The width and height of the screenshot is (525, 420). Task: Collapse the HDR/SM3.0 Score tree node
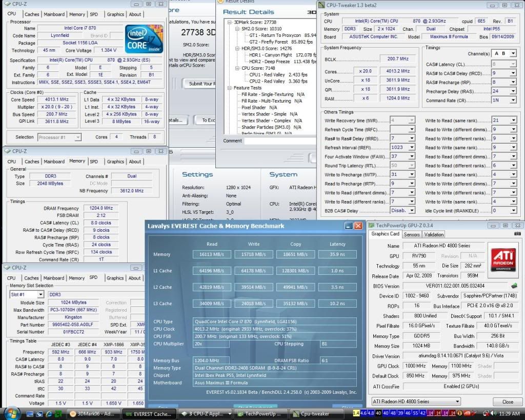click(237, 49)
